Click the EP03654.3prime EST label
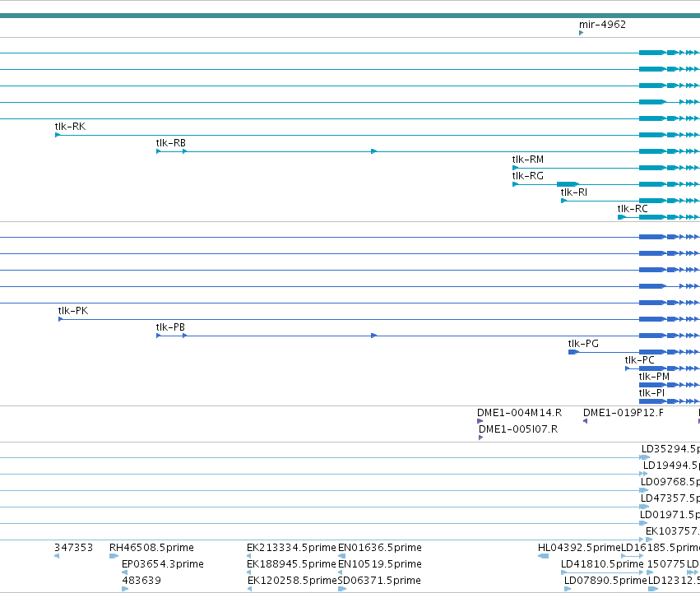The image size is (700, 593). (x=163, y=564)
